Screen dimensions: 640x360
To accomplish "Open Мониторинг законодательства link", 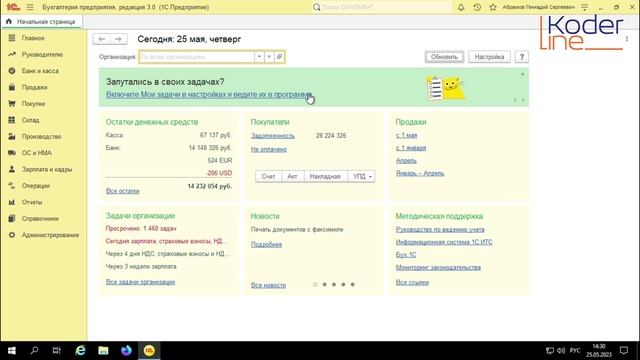I will click(438, 267).
